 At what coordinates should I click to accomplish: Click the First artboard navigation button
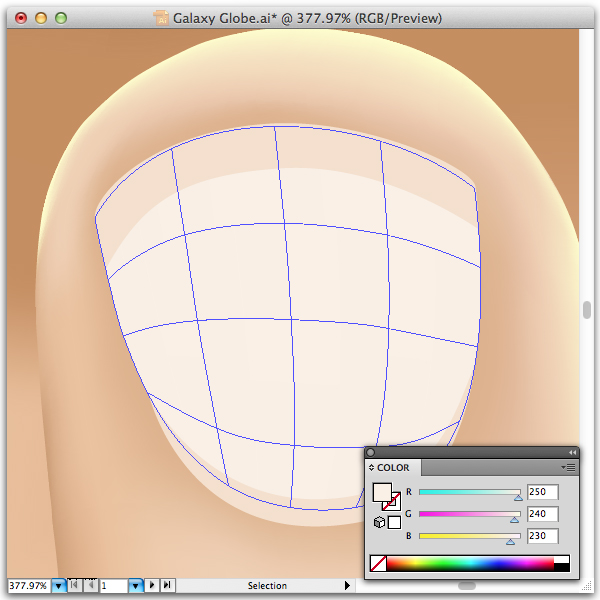click(x=75, y=585)
